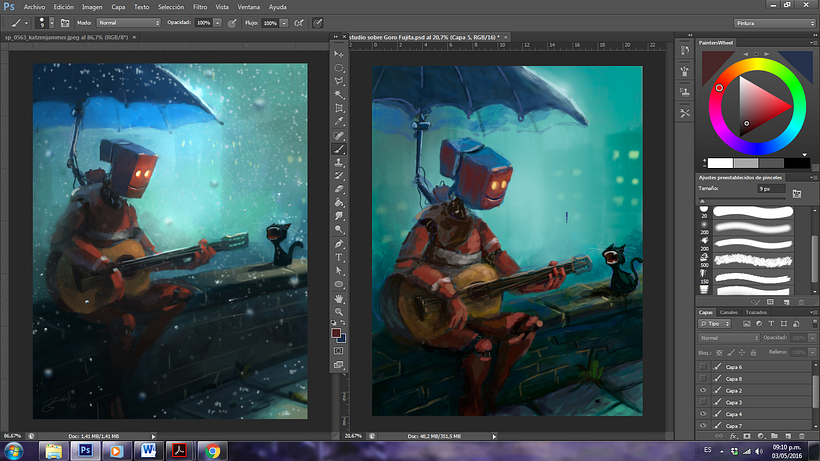Open the Archivo menu
Viewport: 820px width, 461px height.
click(34, 7)
